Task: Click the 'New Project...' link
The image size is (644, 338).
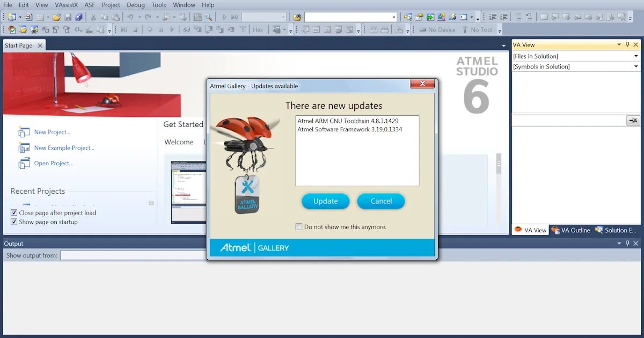Action: tap(52, 132)
